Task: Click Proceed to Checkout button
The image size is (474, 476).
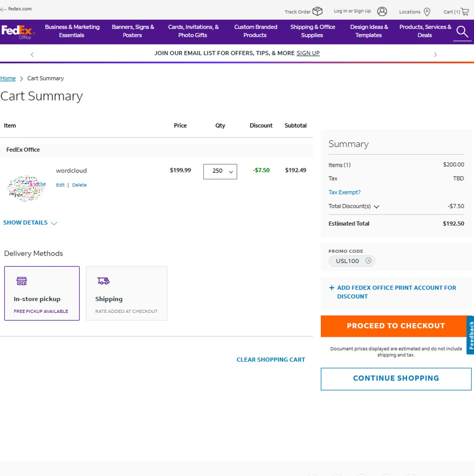Action: click(395, 326)
